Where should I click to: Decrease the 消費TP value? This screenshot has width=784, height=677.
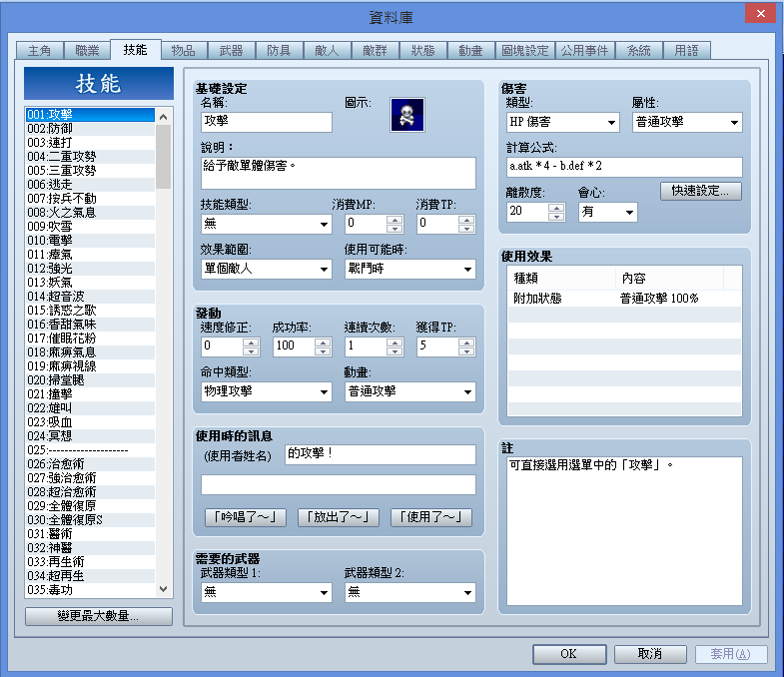coord(466,229)
